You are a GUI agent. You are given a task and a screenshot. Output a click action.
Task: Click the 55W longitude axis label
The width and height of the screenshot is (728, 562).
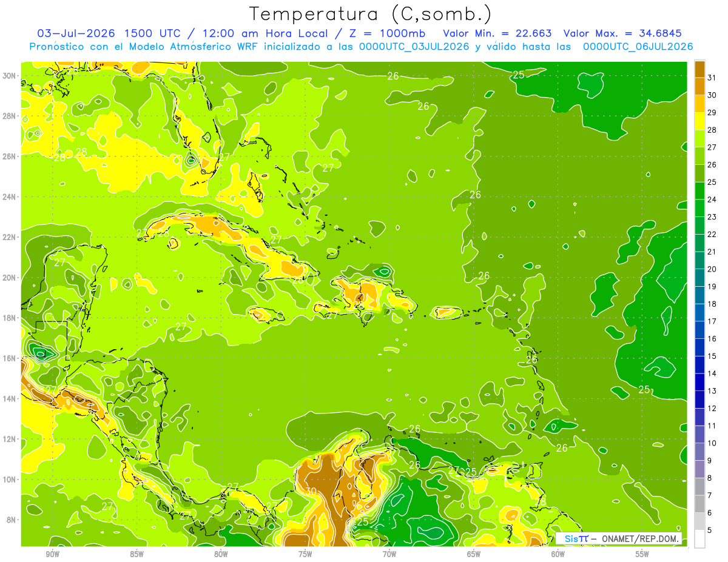click(x=642, y=554)
